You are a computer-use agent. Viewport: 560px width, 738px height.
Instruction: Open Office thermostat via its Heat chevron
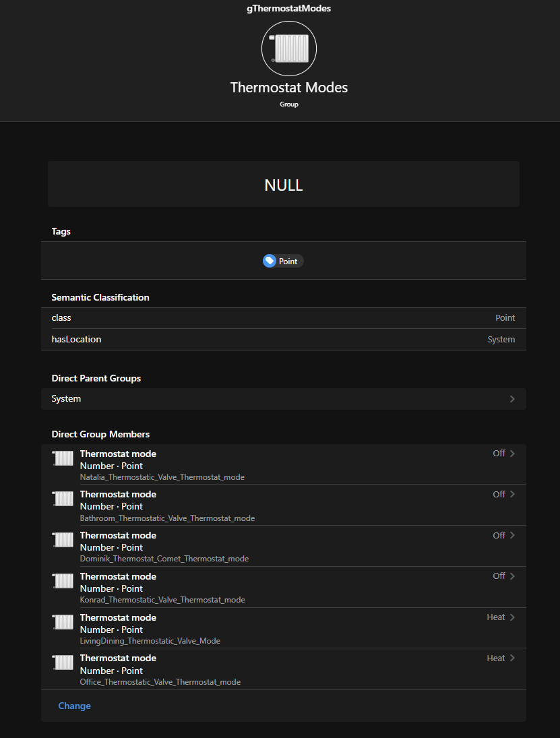click(x=512, y=658)
